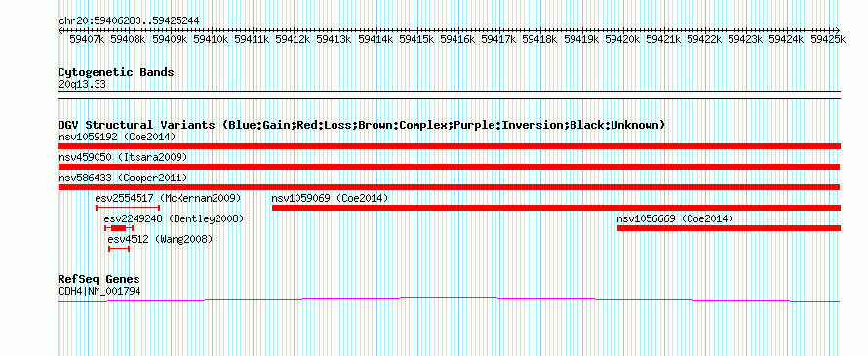Select the nsv1059069 red loss bar
Viewport: 868px width, 356px height.
point(556,208)
